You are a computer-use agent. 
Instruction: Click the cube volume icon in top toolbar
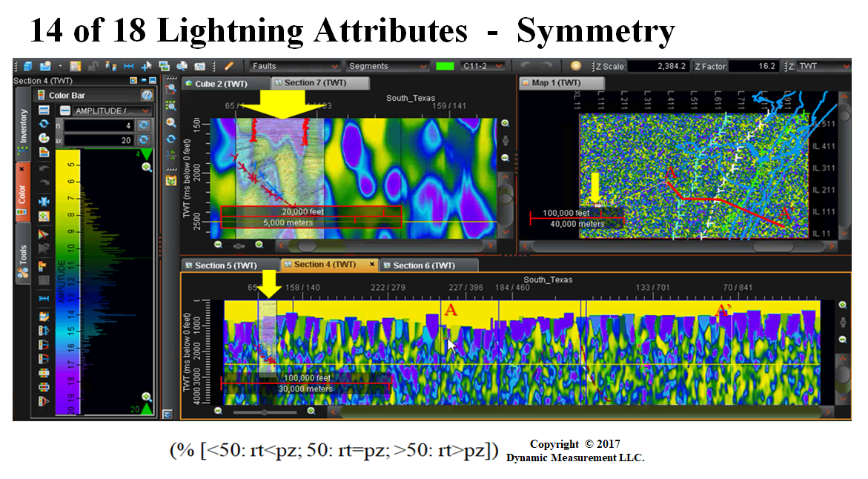point(27,66)
